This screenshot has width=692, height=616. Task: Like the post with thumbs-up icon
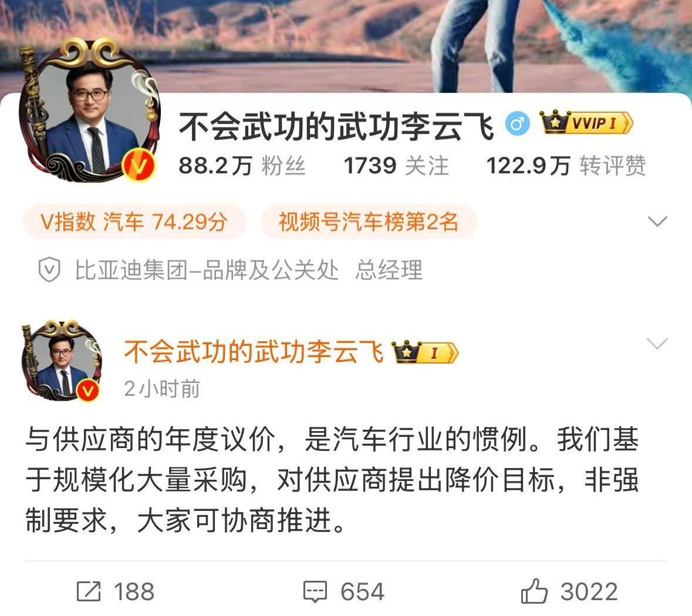535,591
